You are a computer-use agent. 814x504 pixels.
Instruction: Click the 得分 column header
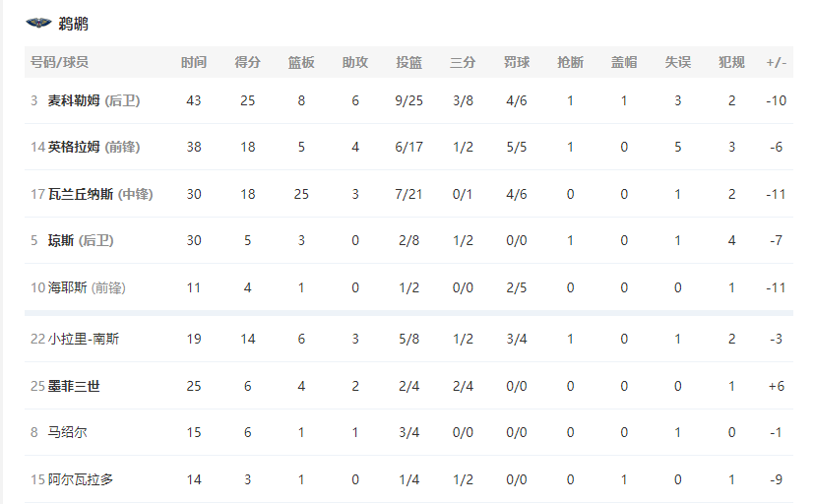(248, 62)
